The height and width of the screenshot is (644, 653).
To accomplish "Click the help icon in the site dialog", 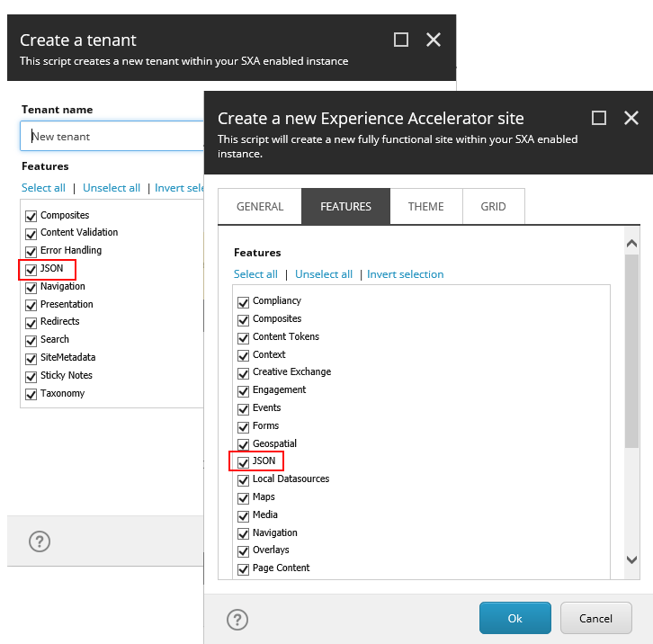I will pos(237,619).
